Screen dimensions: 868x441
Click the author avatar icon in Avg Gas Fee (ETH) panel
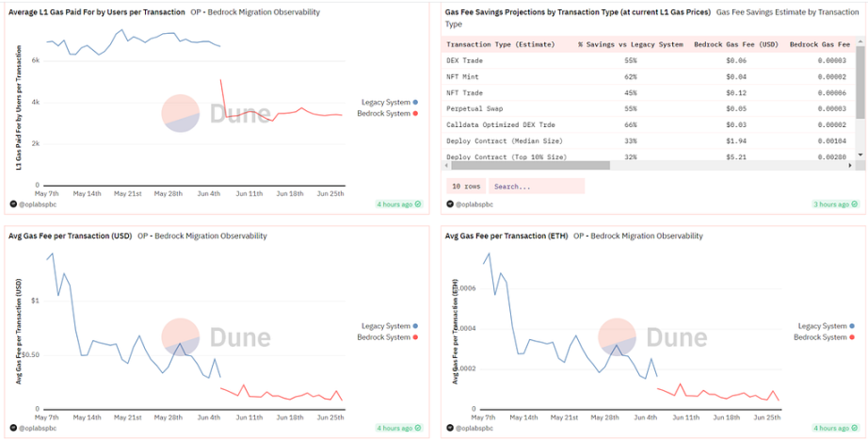coord(449,428)
